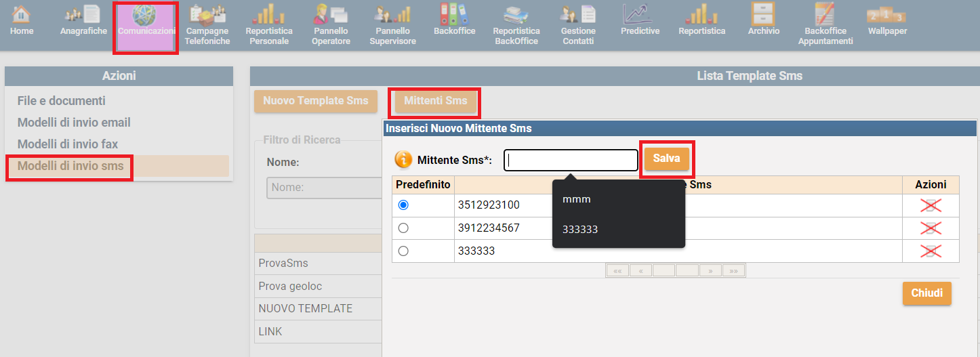Open Campagne Telefoniche icon
This screenshot has width=980, height=357.
207,15
